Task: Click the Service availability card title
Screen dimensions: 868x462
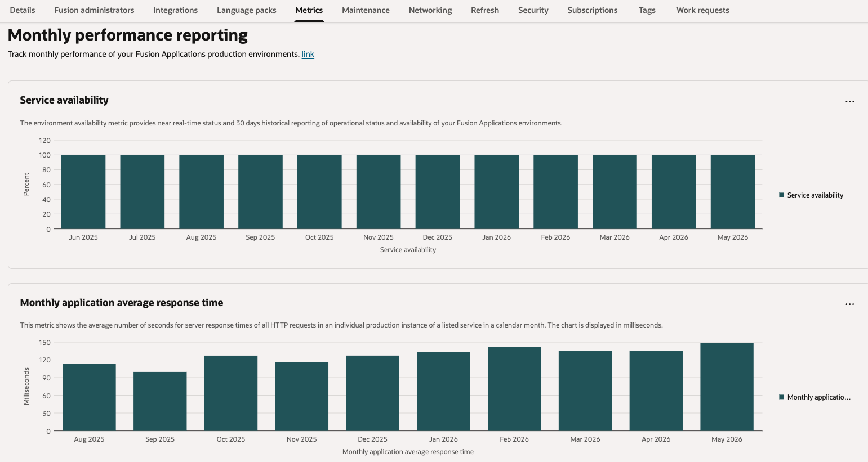Action: (64, 100)
